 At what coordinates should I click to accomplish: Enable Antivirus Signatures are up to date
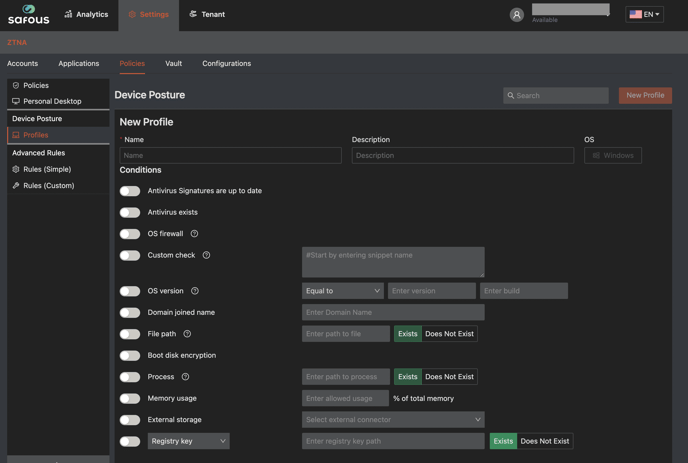click(x=130, y=191)
